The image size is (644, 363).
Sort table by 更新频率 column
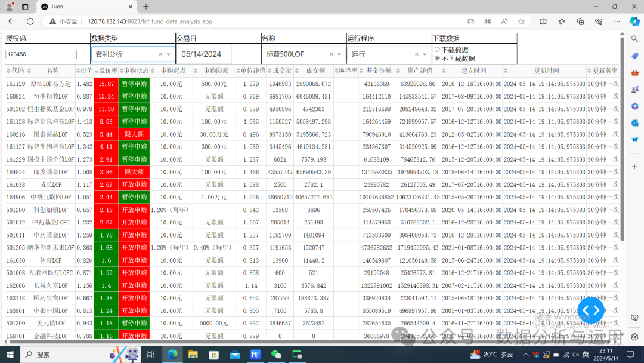[x=589, y=70]
